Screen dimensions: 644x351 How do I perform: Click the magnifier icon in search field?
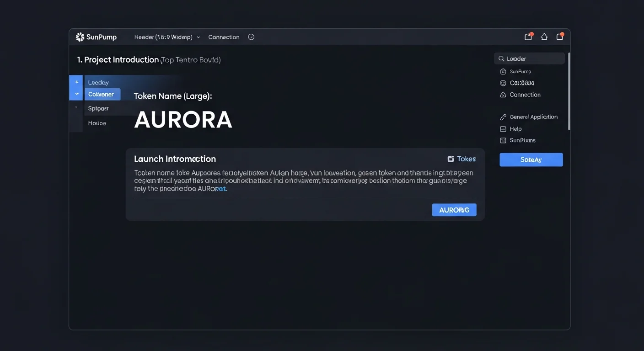click(x=501, y=58)
